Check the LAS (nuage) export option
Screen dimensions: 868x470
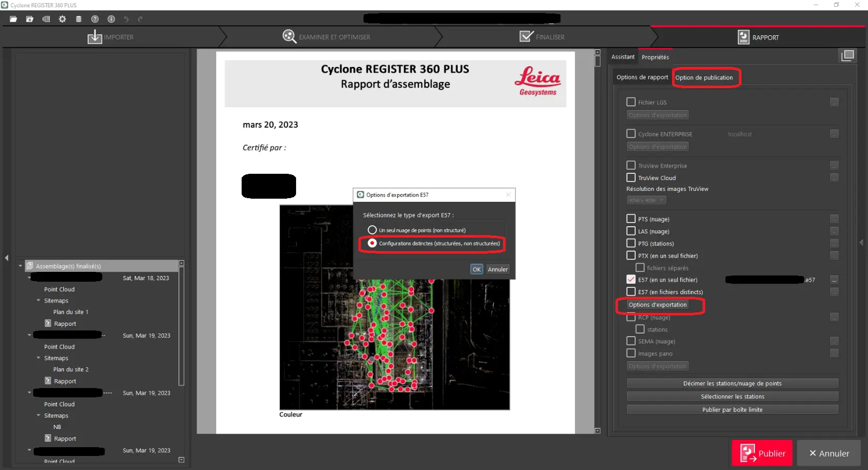coord(631,231)
